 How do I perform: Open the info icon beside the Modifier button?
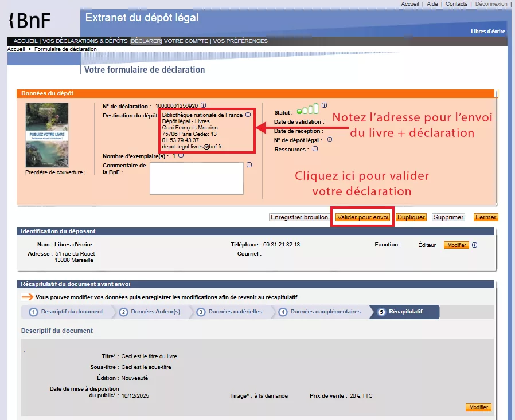tap(474, 245)
